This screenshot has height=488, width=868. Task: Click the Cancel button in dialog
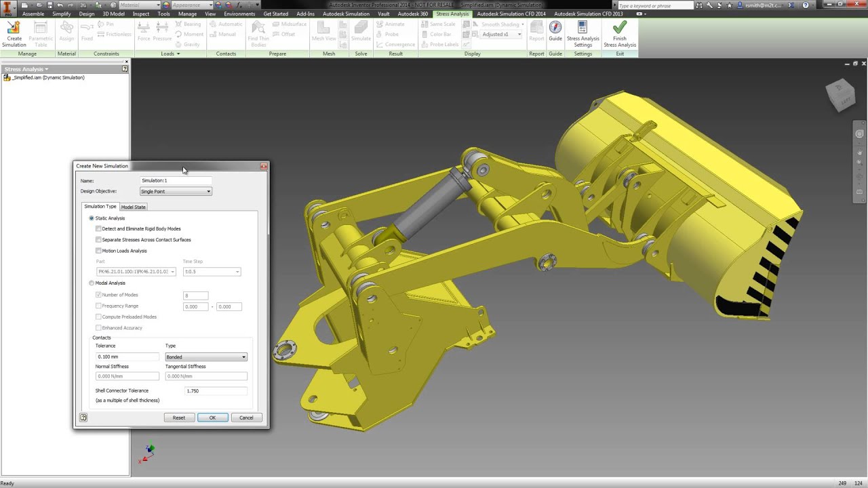[x=246, y=418]
